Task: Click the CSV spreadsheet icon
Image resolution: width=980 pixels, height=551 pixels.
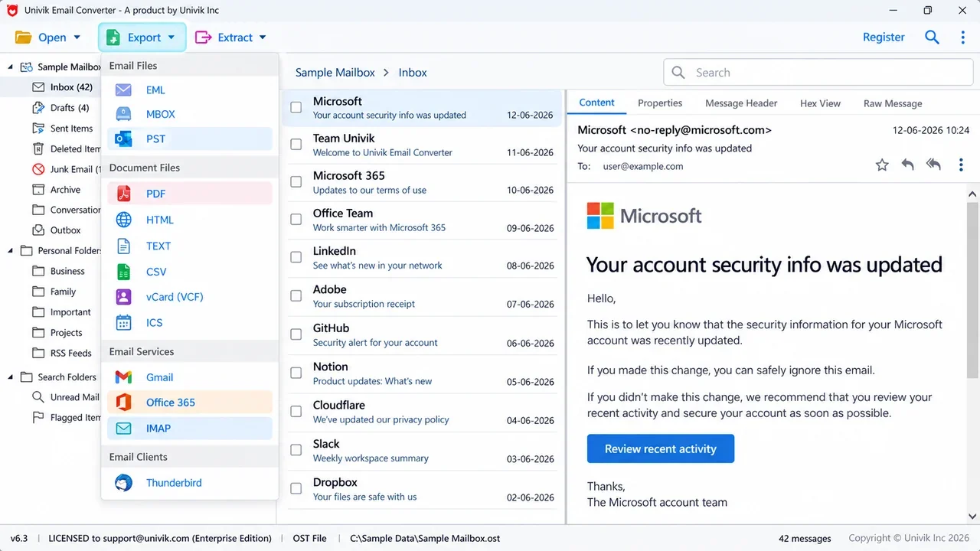Action: (123, 272)
